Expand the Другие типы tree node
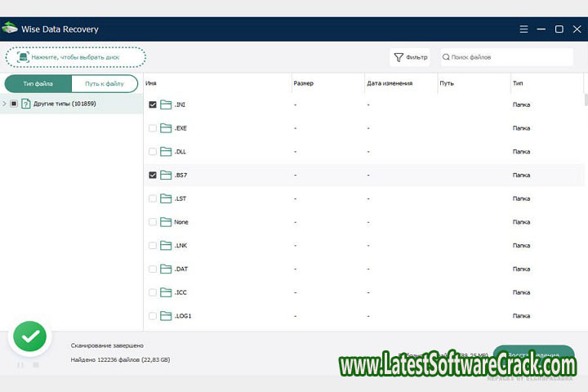The height and width of the screenshot is (392, 588). (x=5, y=104)
